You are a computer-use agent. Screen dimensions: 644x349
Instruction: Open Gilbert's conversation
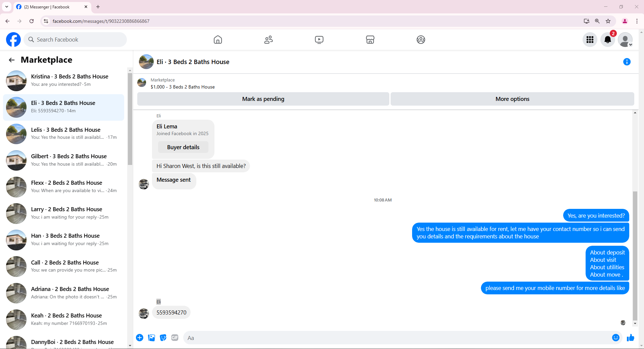[64, 160]
